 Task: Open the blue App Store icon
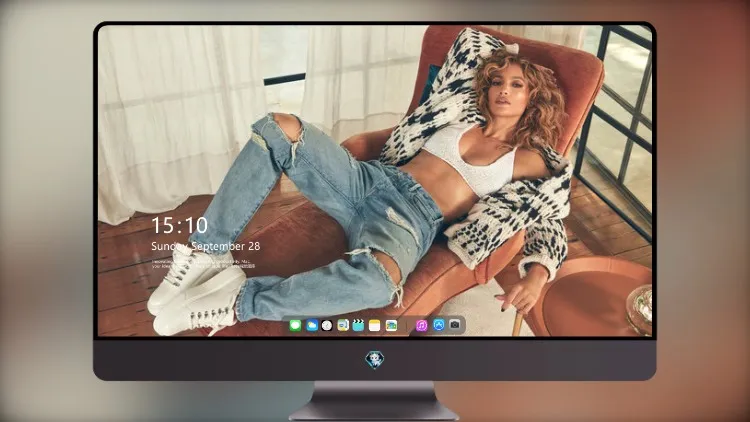point(439,325)
